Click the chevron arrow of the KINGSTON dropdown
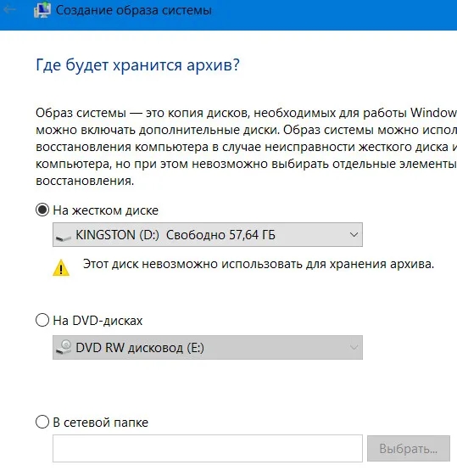Screen dimensions: 457x476 354,235
